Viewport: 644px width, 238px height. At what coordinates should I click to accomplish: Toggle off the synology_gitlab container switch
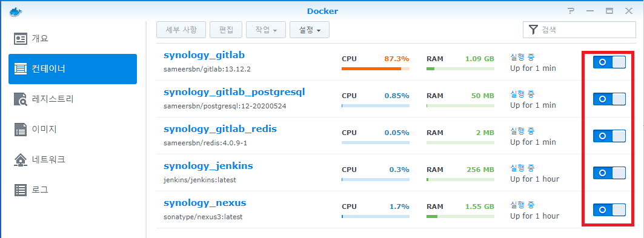point(609,62)
